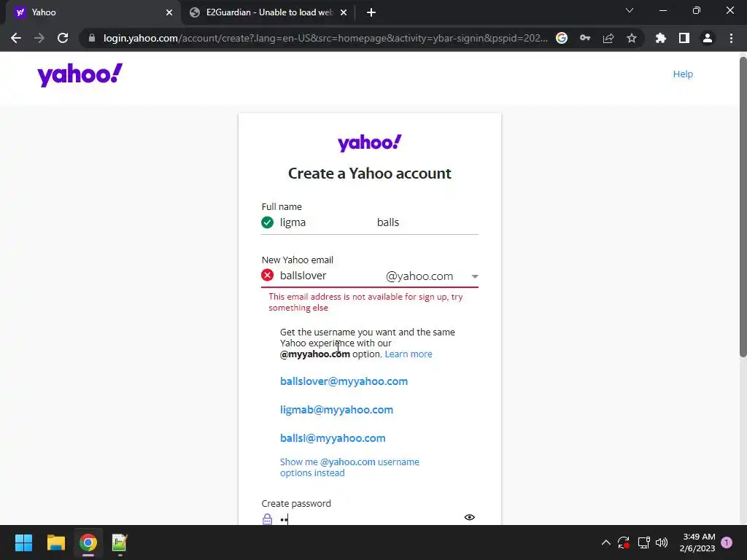Click the share page icon
This screenshot has width=747, height=560.
pyautogui.click(x=608, y=38)
